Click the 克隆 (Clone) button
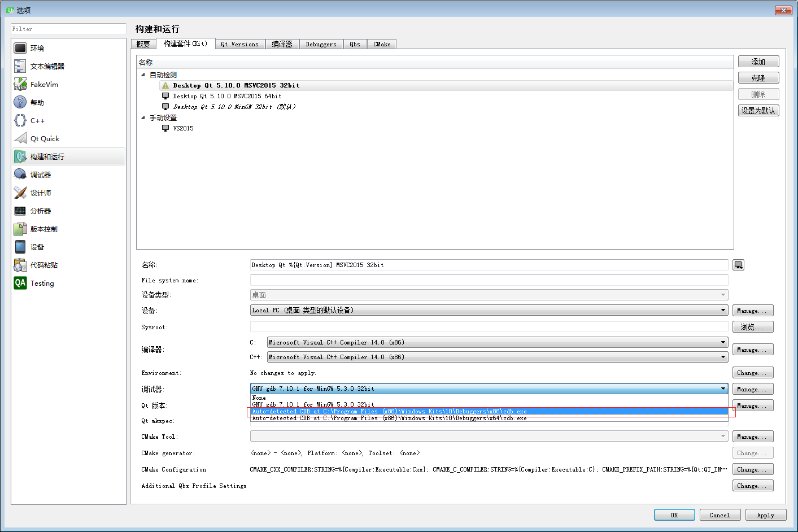This screenshot has height=532, width=798. (x=758, y=77)
